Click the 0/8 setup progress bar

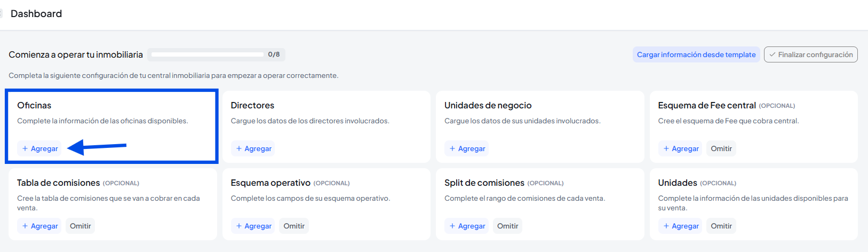click(208, 54)
